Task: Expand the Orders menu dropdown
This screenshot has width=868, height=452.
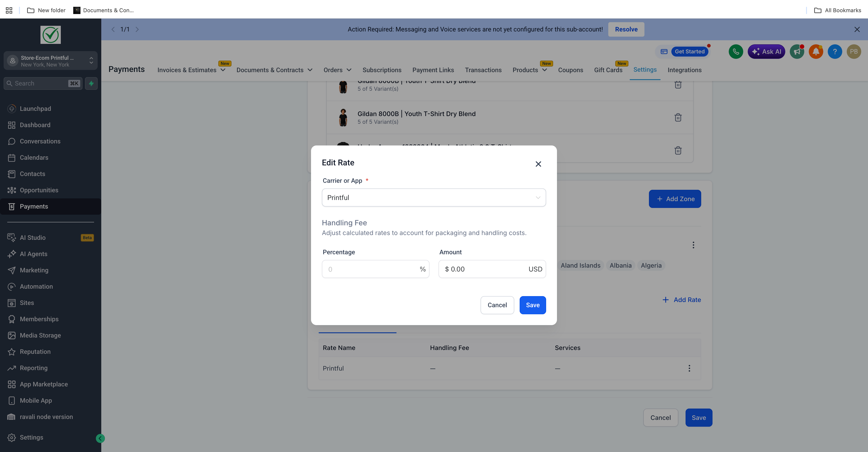Action: click(337, 70)
